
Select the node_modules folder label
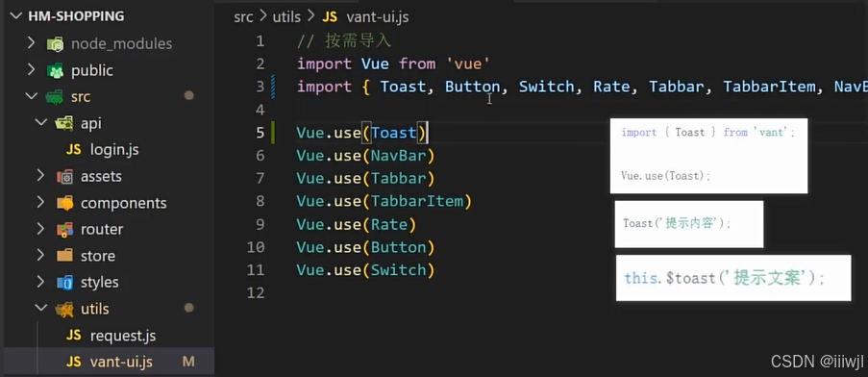pos(121,43)
